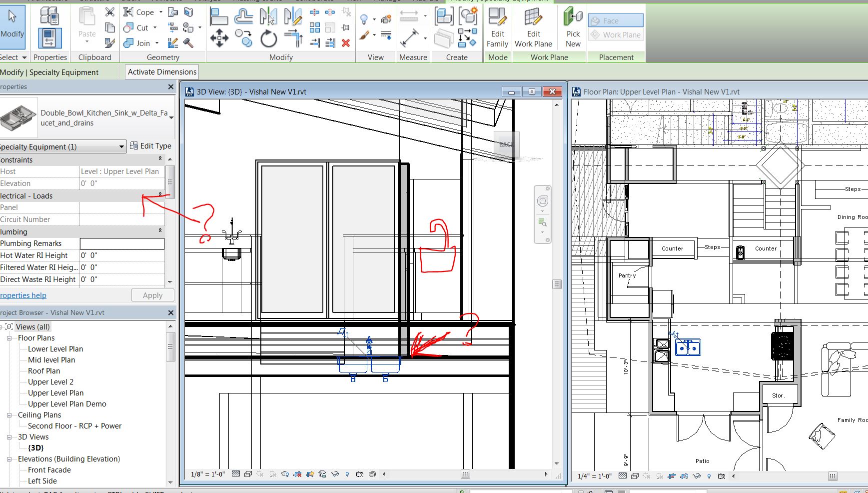The height and width of the screenshot is (493, 868).
Task: Toggle reveal hidden elements lightbulb in 3D view
Action: (347, 474)
